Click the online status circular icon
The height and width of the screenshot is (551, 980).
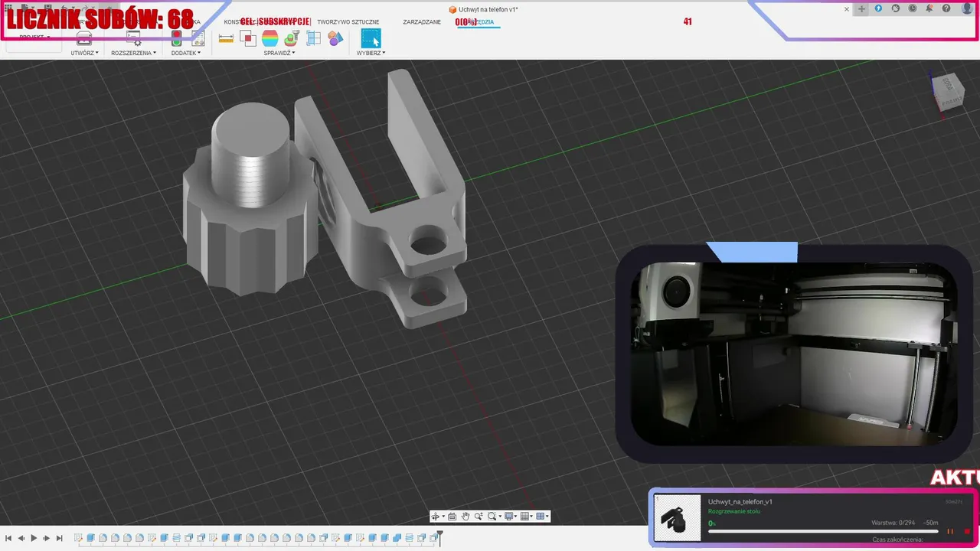click(896, 8)
